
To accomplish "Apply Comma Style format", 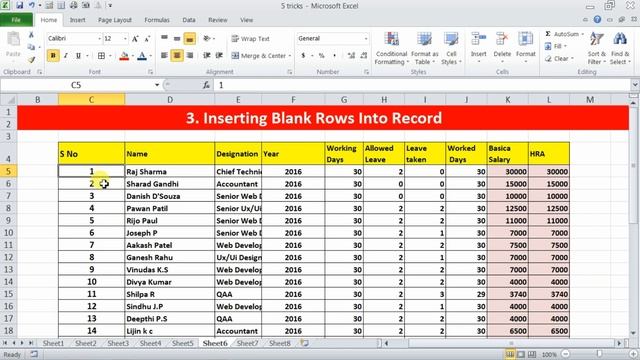I will [x=334, y=55].
